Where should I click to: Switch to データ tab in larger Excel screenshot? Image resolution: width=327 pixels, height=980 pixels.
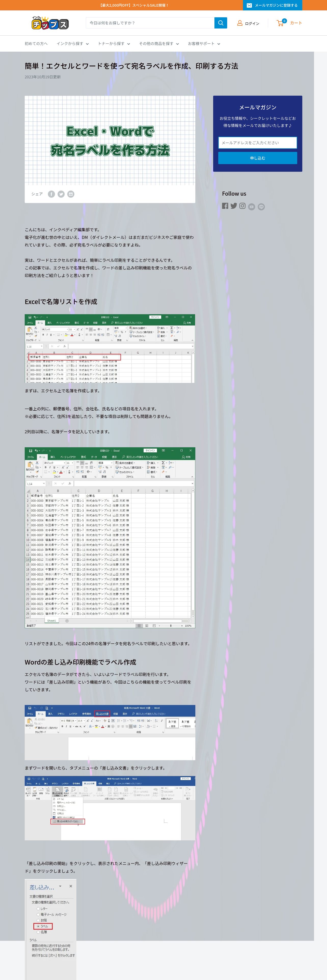click(x=94, y=457)
